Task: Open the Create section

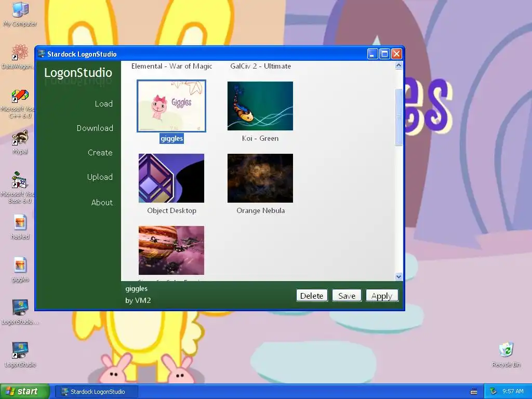Action: (100, 153)
